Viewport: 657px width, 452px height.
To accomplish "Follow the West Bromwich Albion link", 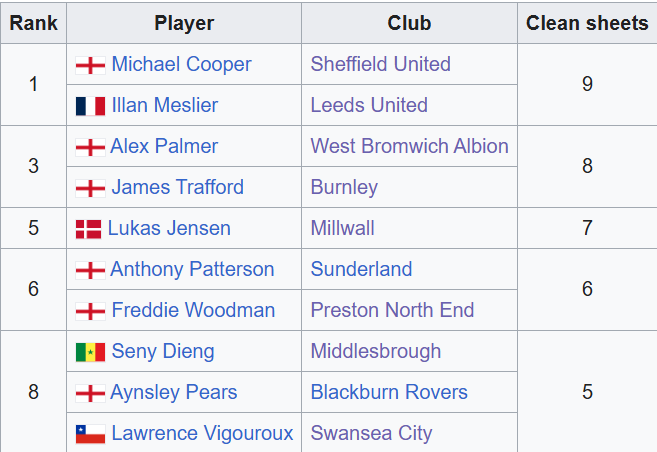I will click(409, 146).
